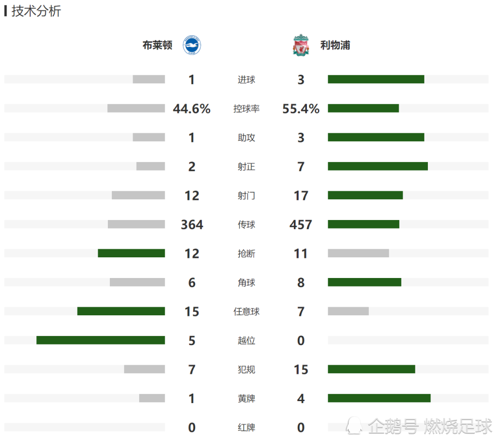Select the 利物浦 team name
504x444 pixels.
335,45
